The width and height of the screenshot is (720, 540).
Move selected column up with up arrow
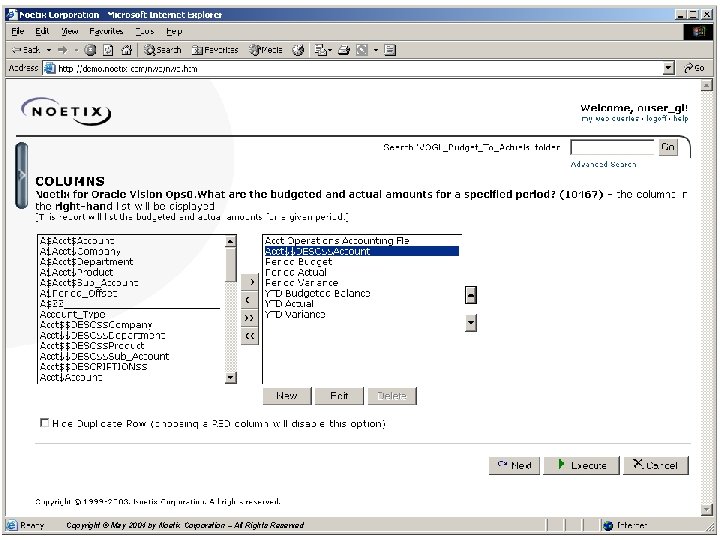click(x=471, y=295)
